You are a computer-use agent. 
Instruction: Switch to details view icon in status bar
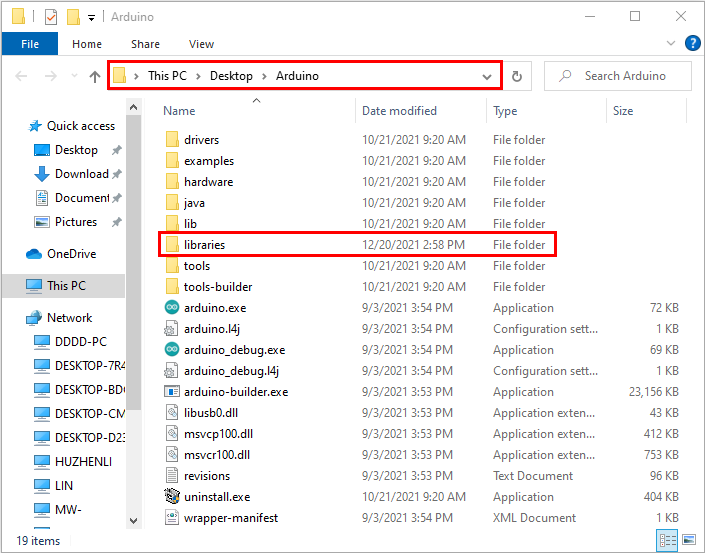pyautogui.click(x=668, y=540)
